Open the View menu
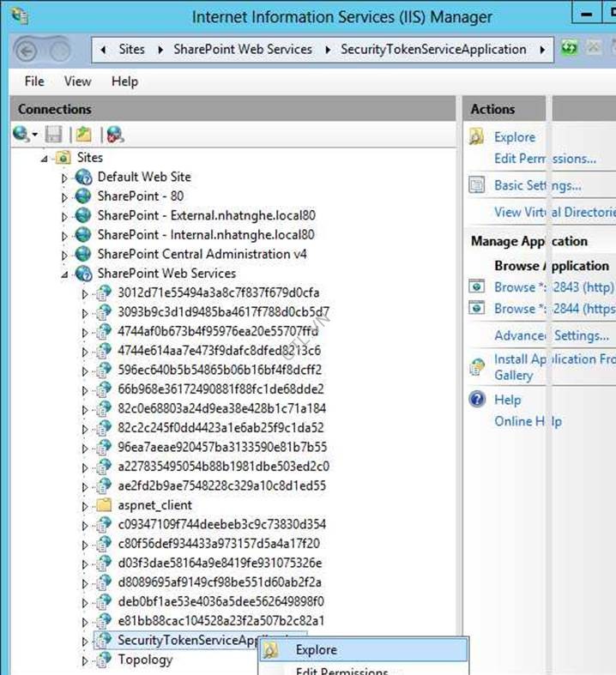The width and height of the screenshot is (616, 675). pos(77,81)
